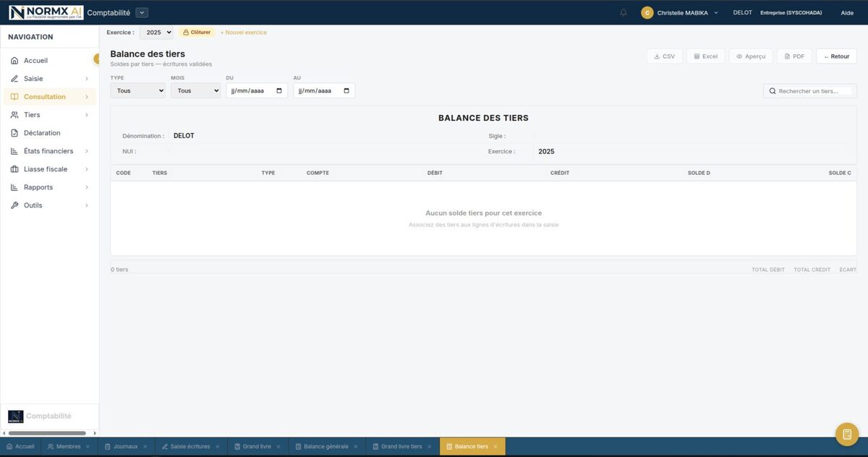Image resolution: width=868 pixels, height=457 pixels.
Task: Expand the Christelle MABIKA user menu
Action: click(x=716, y=13)
